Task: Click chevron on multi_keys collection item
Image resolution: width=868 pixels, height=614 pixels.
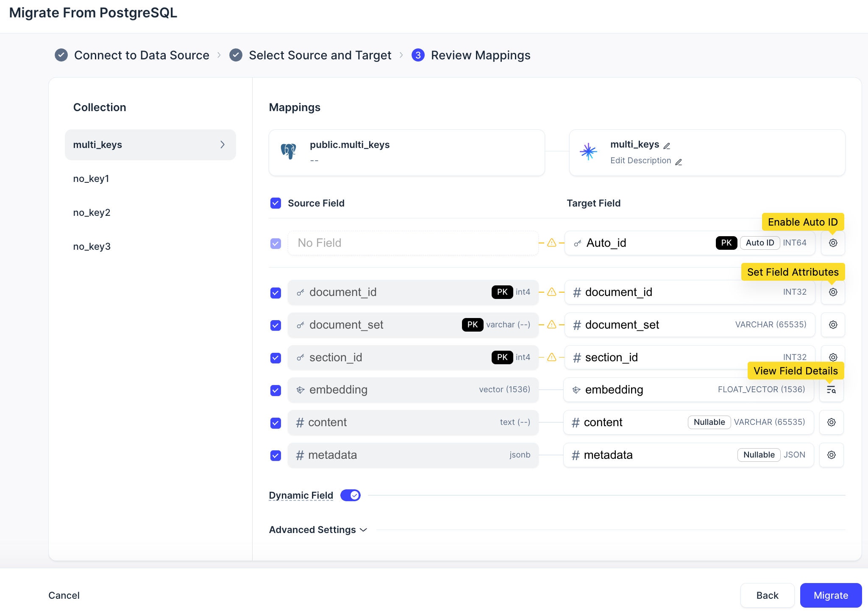Action: 223,145
